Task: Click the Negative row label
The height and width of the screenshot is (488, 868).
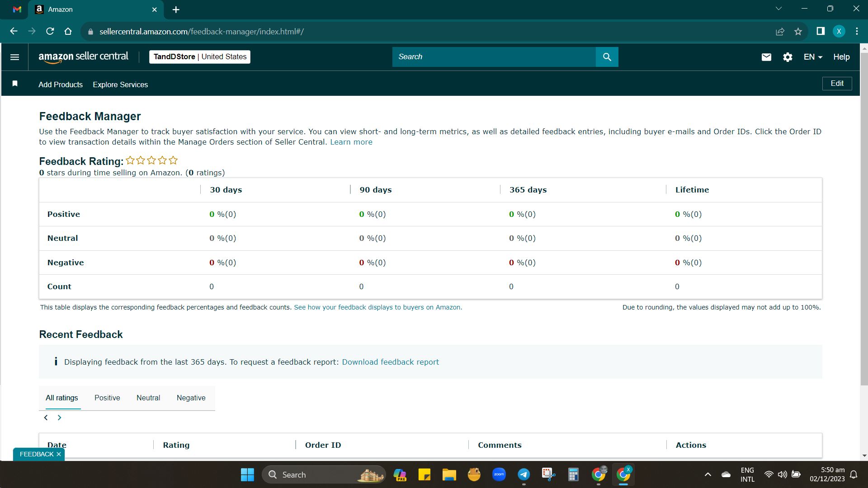Action: 65,263
